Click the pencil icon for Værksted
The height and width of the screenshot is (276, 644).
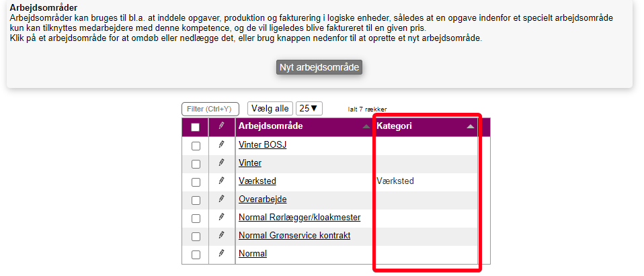coord(221,181)
